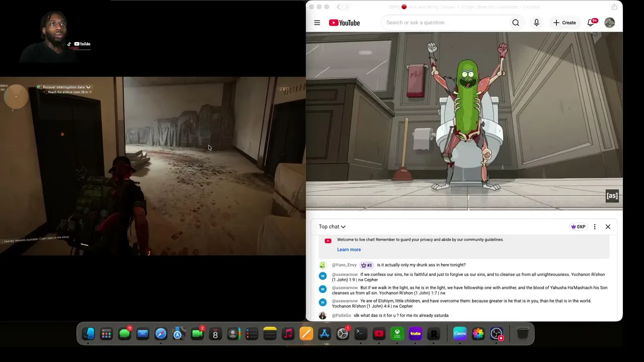Expand the Top chat dropdown

(x=332, y=227)
